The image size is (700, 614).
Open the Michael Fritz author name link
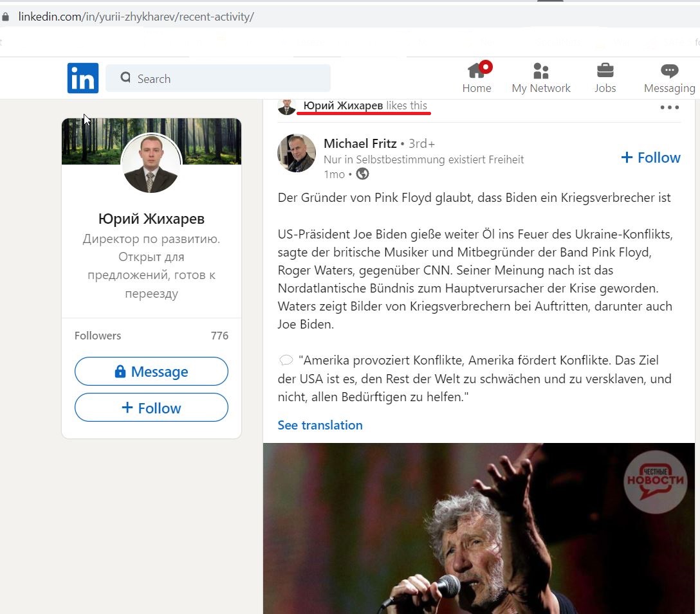[x=360, y=143]
